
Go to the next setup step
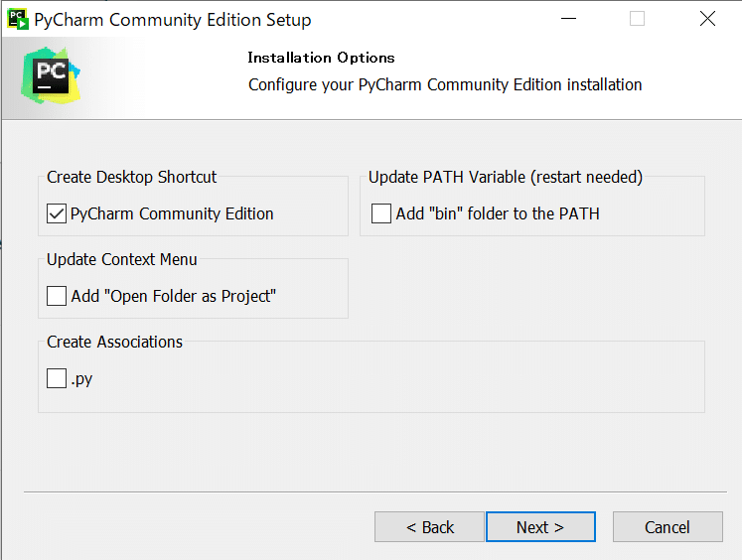point(540,527)
